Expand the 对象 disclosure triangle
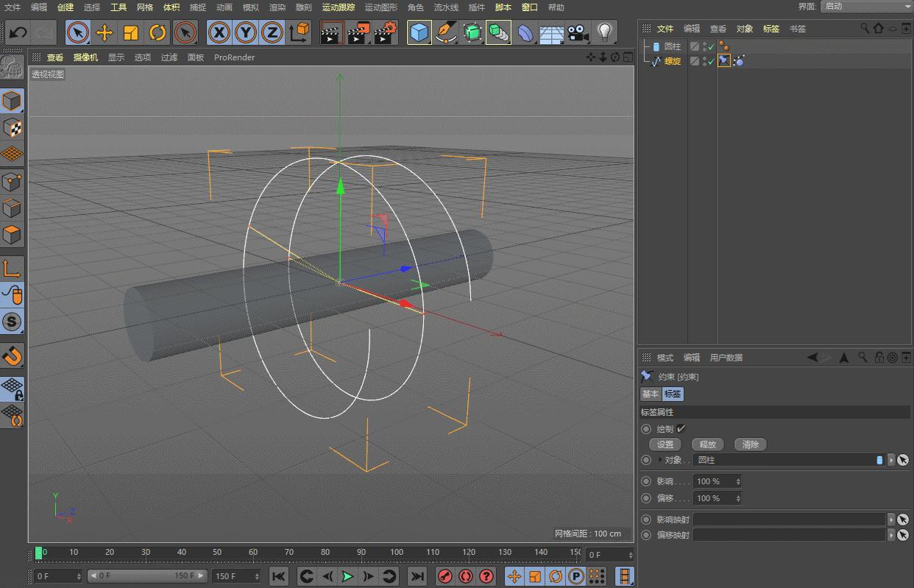 [x=660, y=460]
